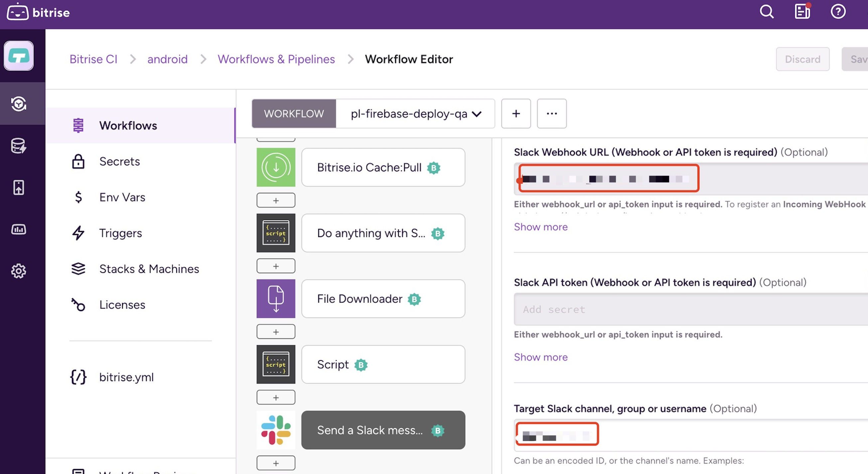Viewport: 868px width, 474px height.
Task: Click the Target Slack channel input field
Action: 691,435
